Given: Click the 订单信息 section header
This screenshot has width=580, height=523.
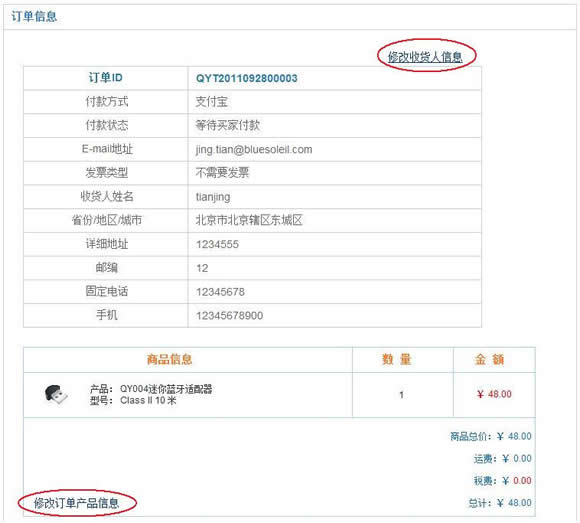Looking at the screenshot, I should click(34, 16).
